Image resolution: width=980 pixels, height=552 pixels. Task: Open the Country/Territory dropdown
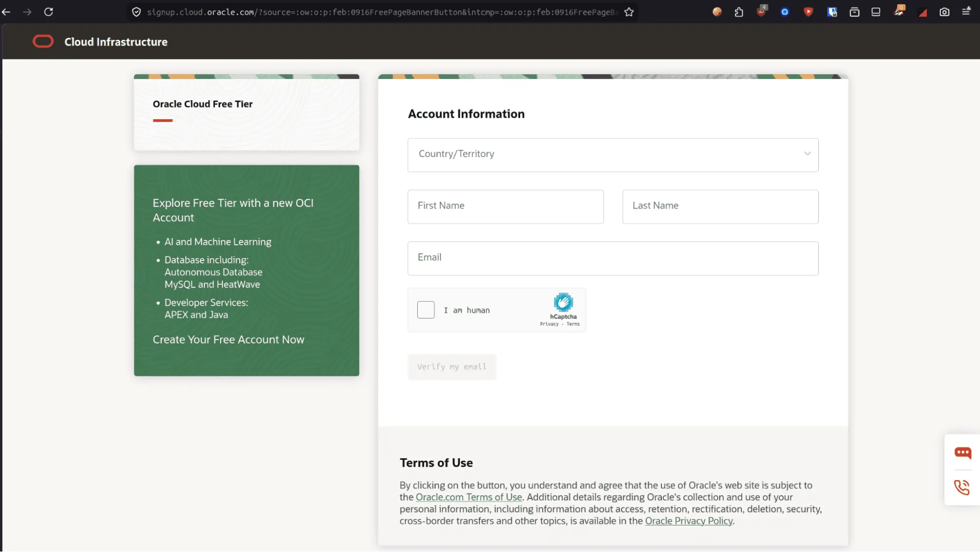(613, 155)
